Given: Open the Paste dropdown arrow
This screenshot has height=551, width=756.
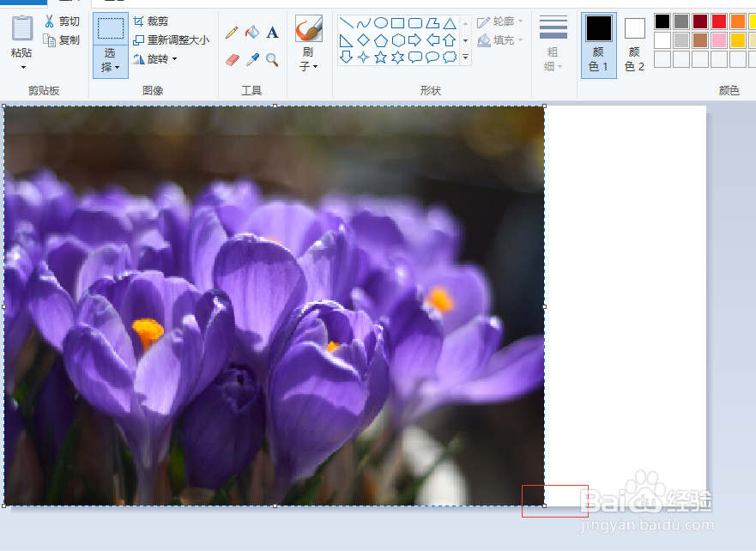Looking at the screenshot, I should pos(23,67).
